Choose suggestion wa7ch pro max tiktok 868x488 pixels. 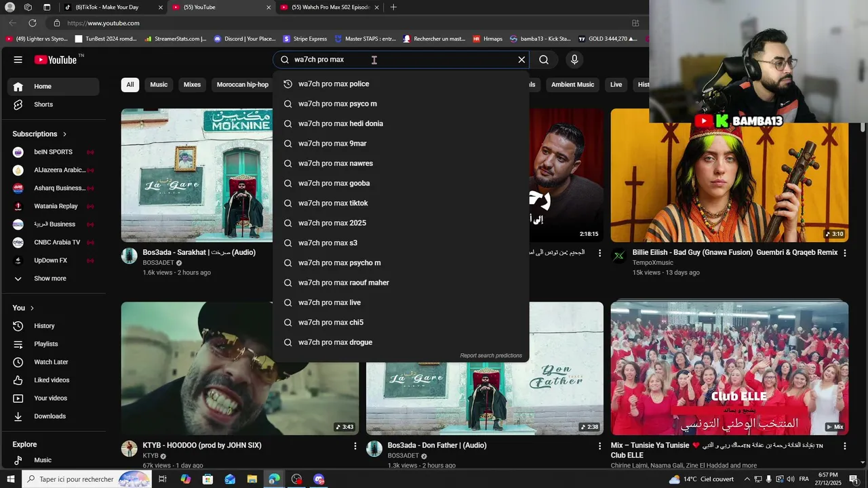coord(401,203)
